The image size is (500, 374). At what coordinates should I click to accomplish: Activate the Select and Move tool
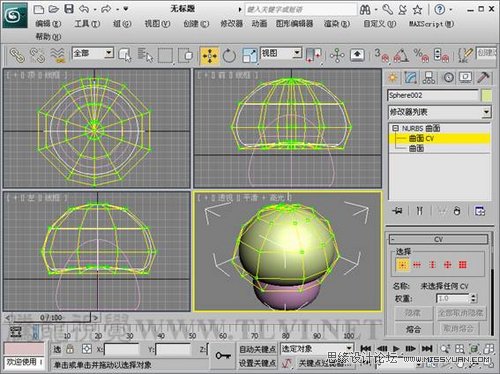coord(209,55)
